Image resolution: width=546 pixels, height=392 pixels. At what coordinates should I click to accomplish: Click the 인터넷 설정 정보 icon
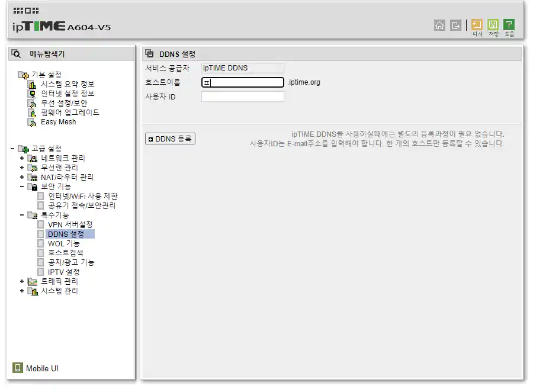tap(32, 94)
